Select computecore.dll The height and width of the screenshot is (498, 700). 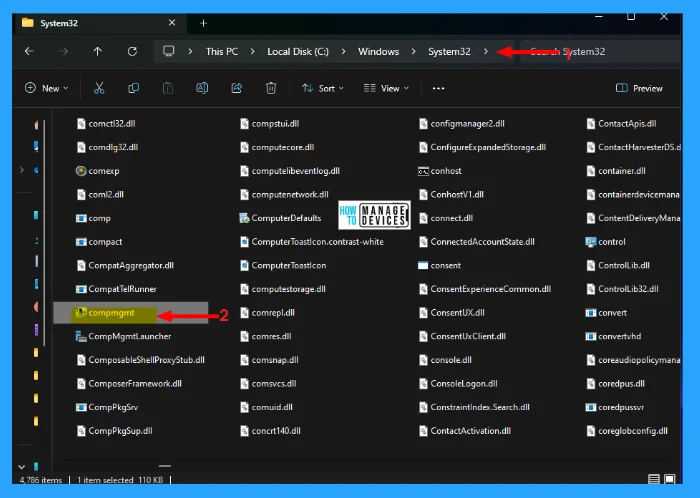[x=277, y=147]
